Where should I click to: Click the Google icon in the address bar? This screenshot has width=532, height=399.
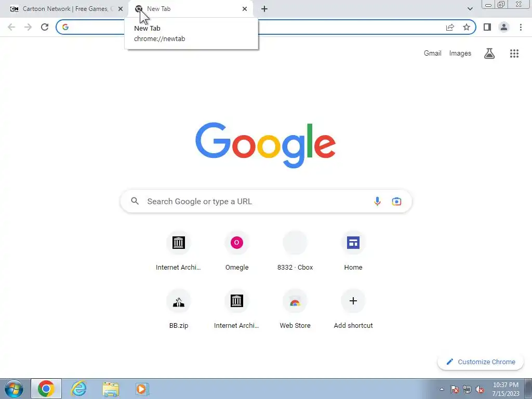pos(65,27)
